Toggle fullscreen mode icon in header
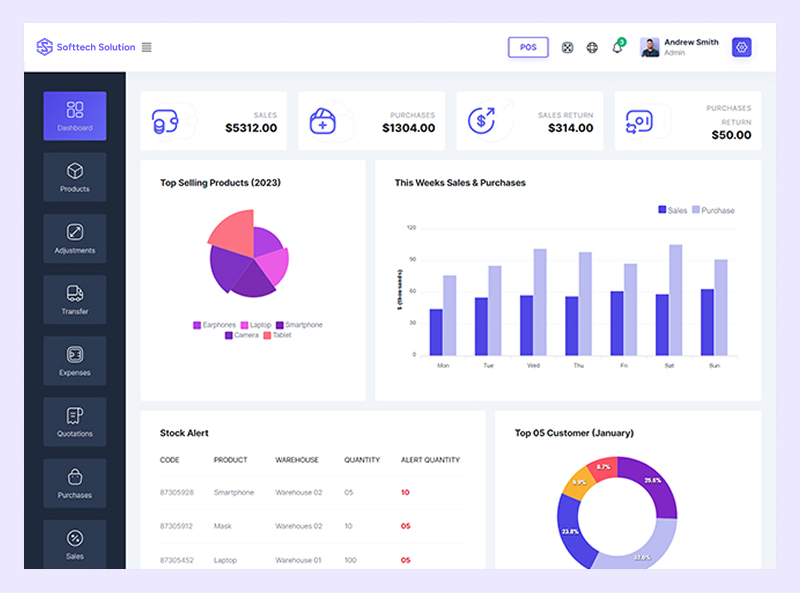 567,47
